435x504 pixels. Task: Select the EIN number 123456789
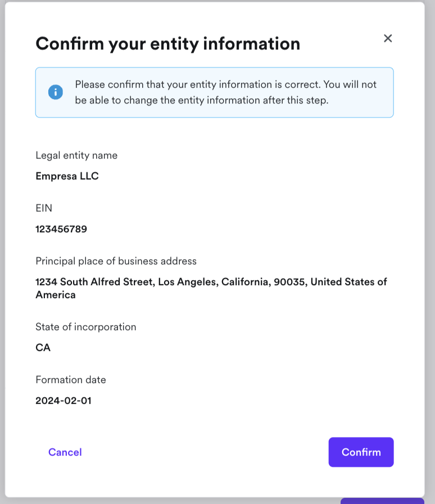click(61, 229)
